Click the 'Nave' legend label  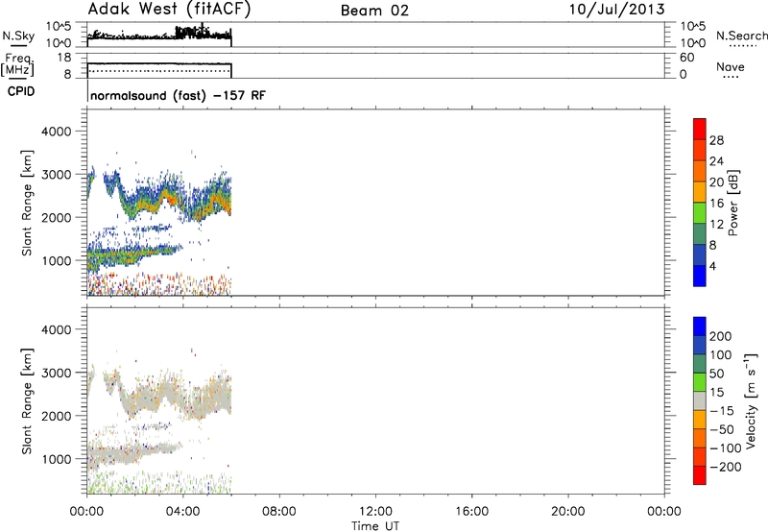(731, 66)
